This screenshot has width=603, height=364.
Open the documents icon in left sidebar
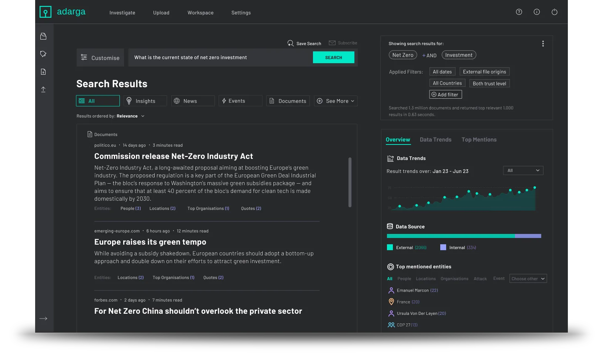[x=43, y=36]
